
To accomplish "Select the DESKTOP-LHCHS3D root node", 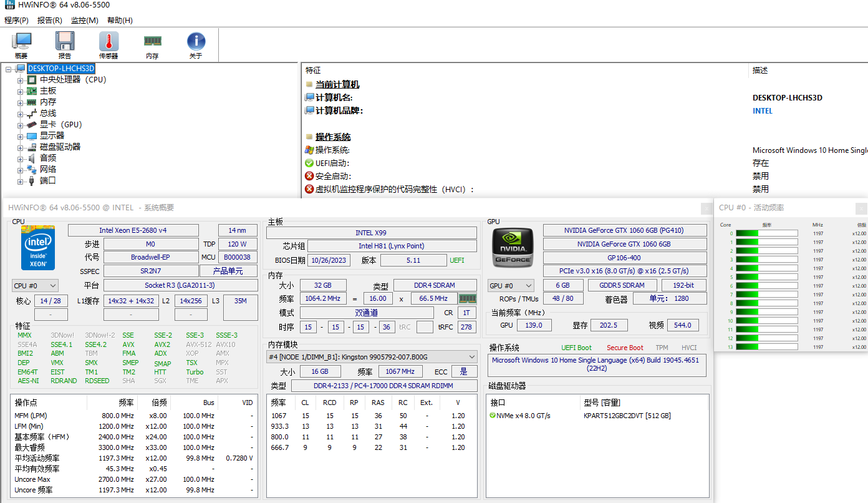I will tap(61, 68).
